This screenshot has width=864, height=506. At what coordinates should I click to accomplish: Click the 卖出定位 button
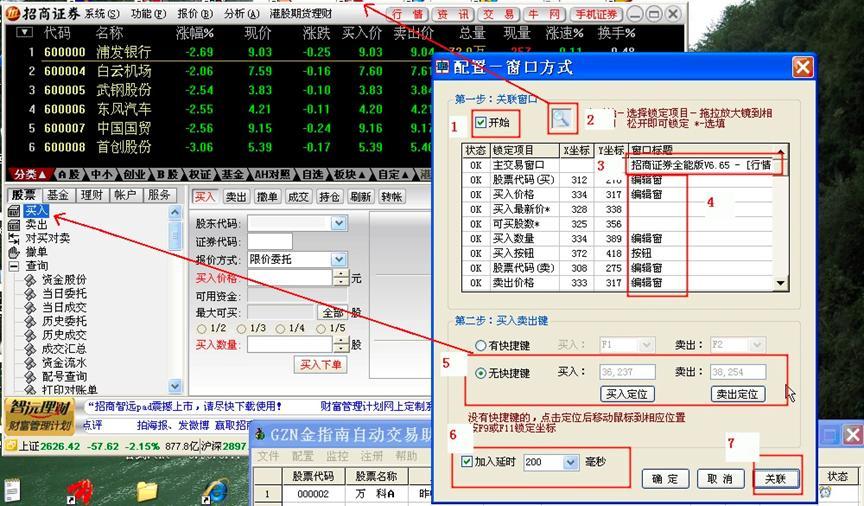[737, 394]
